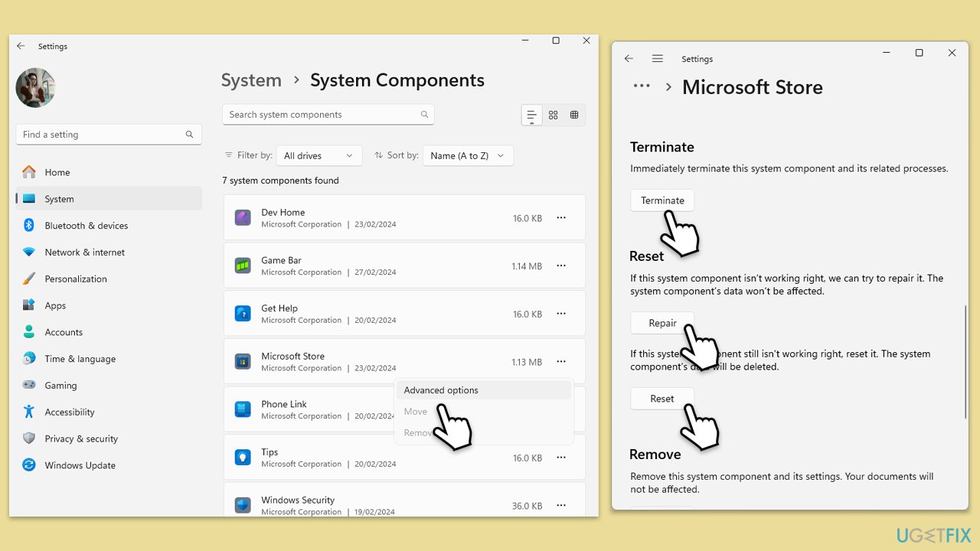Open Windows Update in sidebar
980x551 pixels.
(80, 465)
